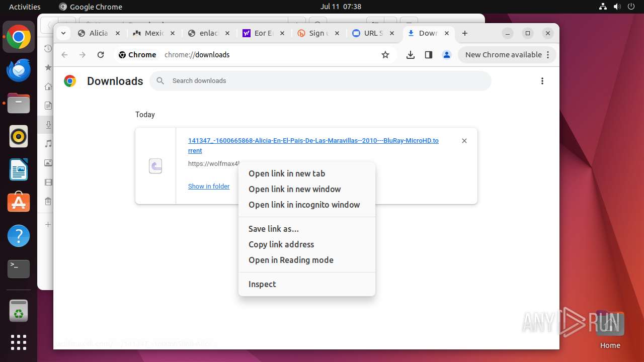Open LibreOffice Writer from the dock
The width and height of the screenshot is (644, 362).
[19, 169]
